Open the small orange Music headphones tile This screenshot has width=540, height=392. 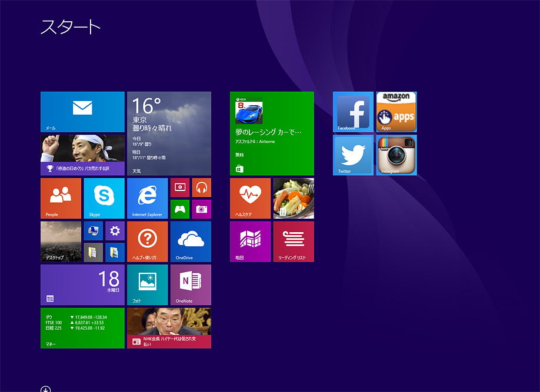click(x=201, y=187)
